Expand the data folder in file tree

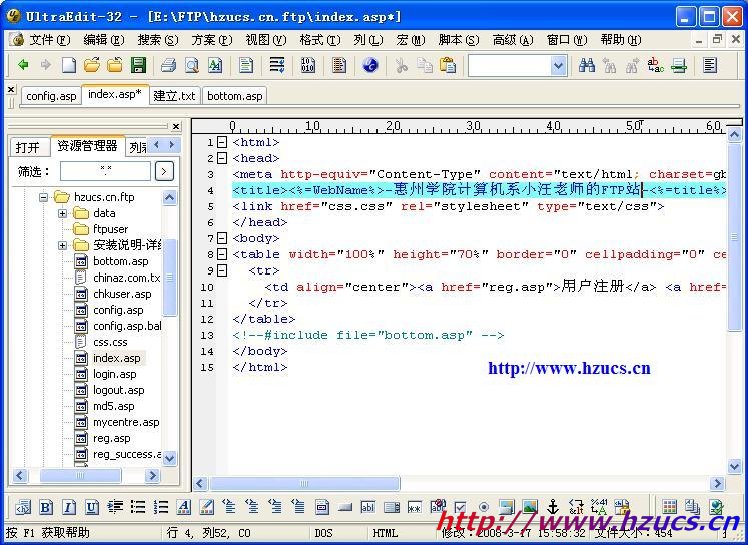click(62, 213)
